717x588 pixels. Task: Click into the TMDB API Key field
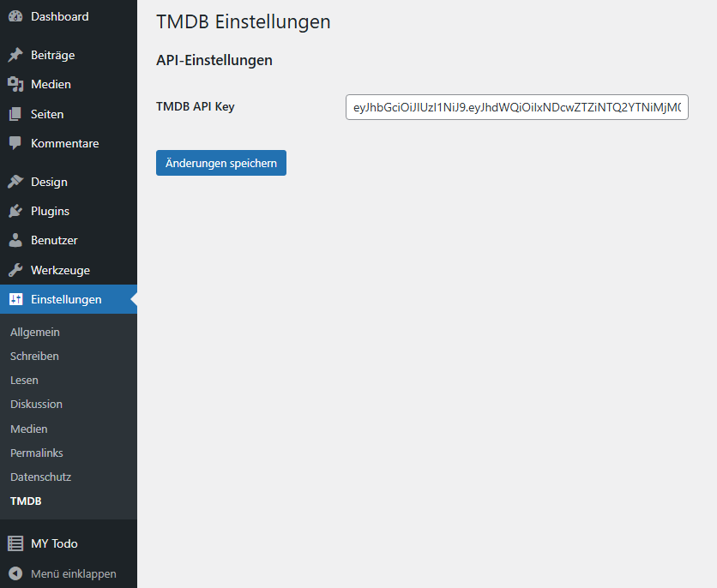[516, 107]
